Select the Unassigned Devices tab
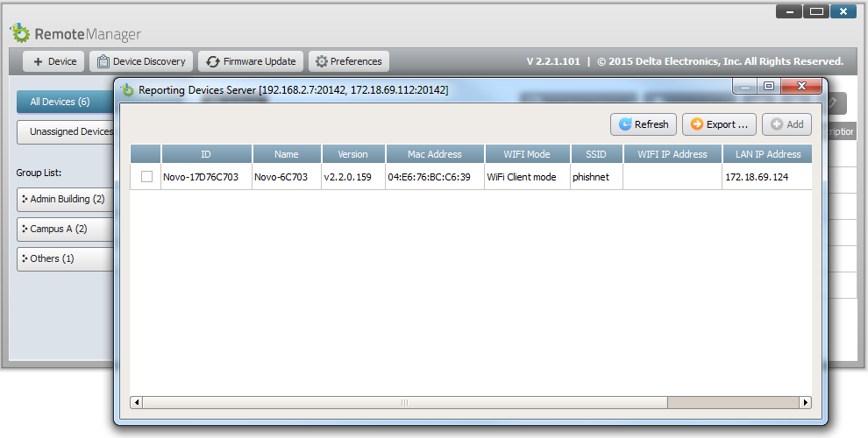The image size is (868, 438). coord(66,131)
